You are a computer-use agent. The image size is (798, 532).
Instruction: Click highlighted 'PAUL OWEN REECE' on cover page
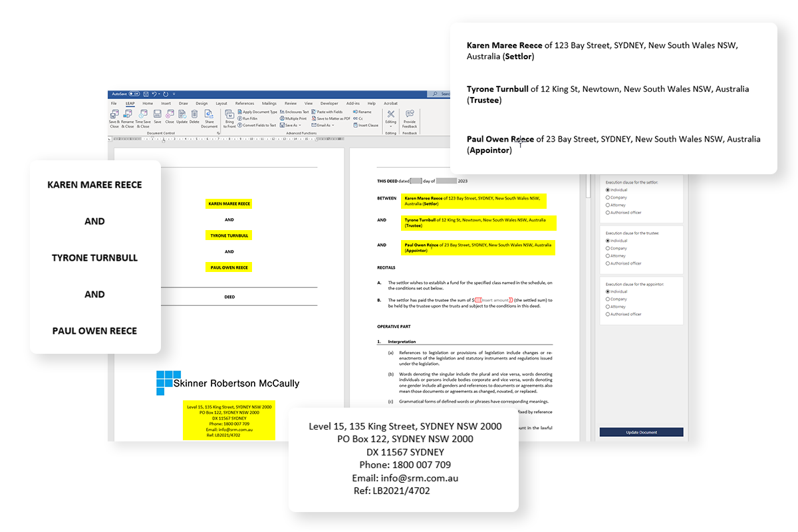(x=229, y=267)
